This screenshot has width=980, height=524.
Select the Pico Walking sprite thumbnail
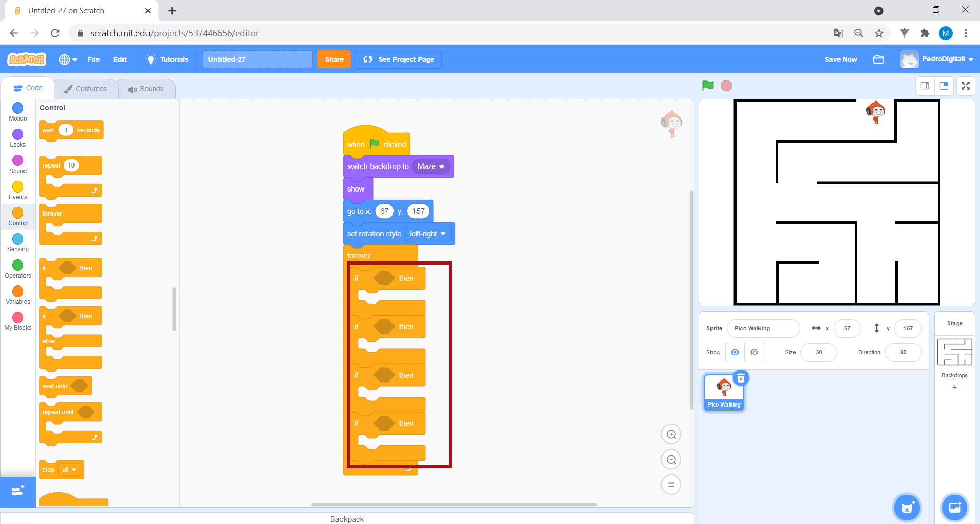coord(724,393)
